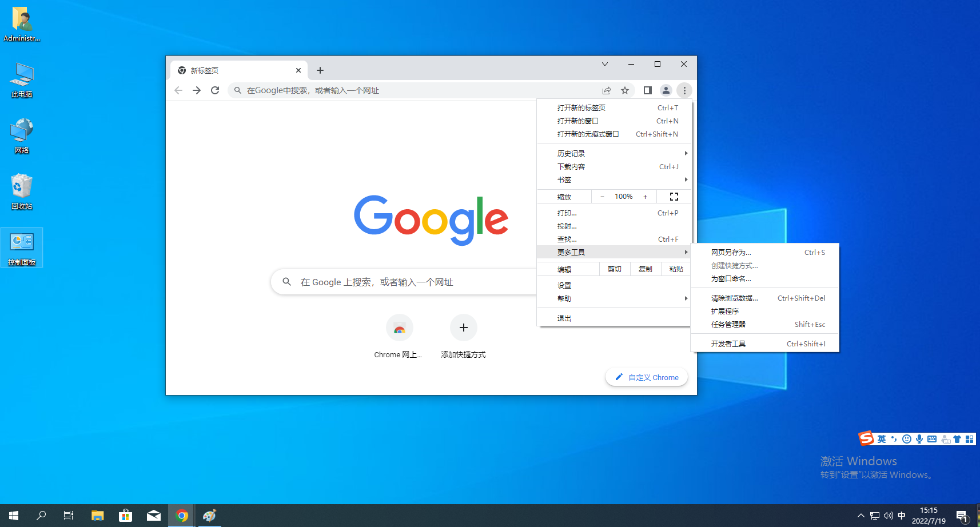Toggle fullscreen icon in zoom row

coord(674,197)
